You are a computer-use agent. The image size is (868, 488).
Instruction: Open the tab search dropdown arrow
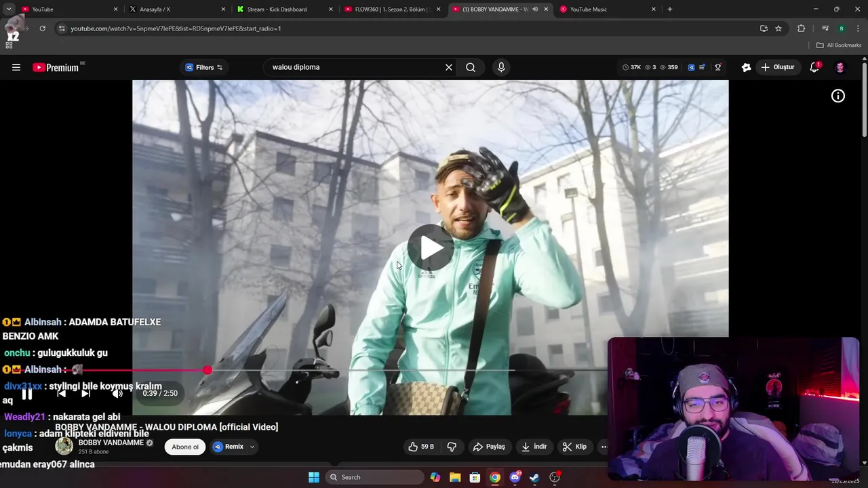coord(8,9)
